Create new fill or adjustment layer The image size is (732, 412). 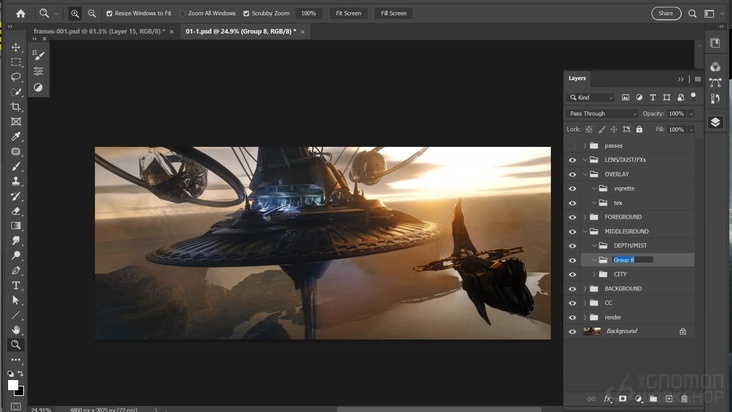[x=638, y=398]
